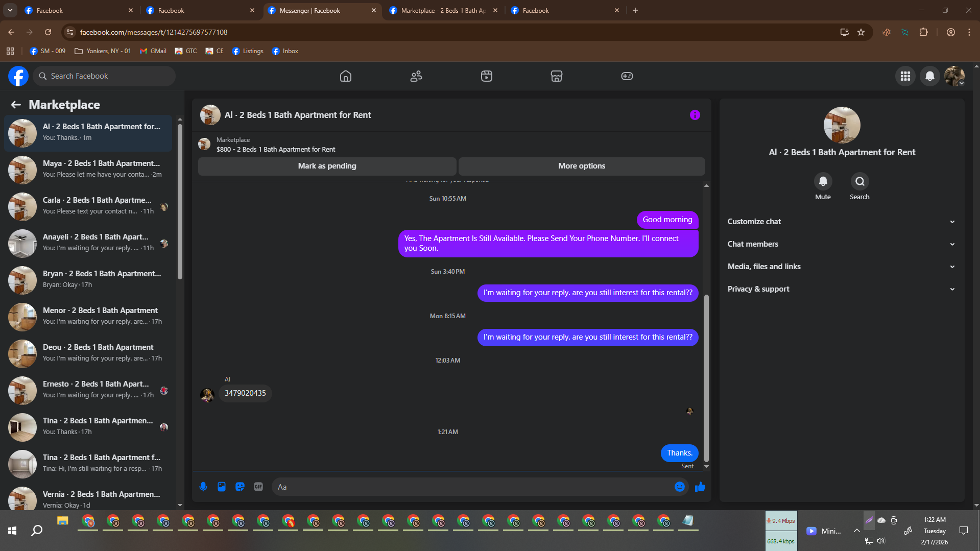Open Anayeli's apartment conversation

(x=88, y=243)
